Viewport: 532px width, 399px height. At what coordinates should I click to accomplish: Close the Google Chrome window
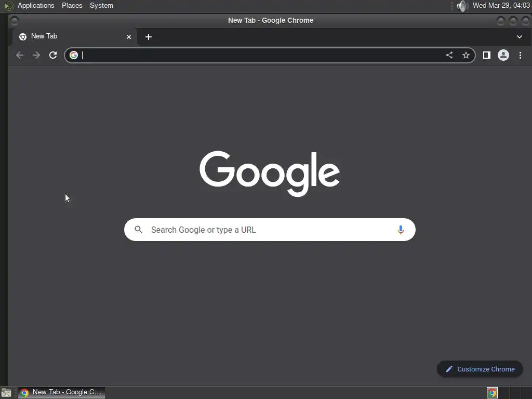(x=526, y=21)
